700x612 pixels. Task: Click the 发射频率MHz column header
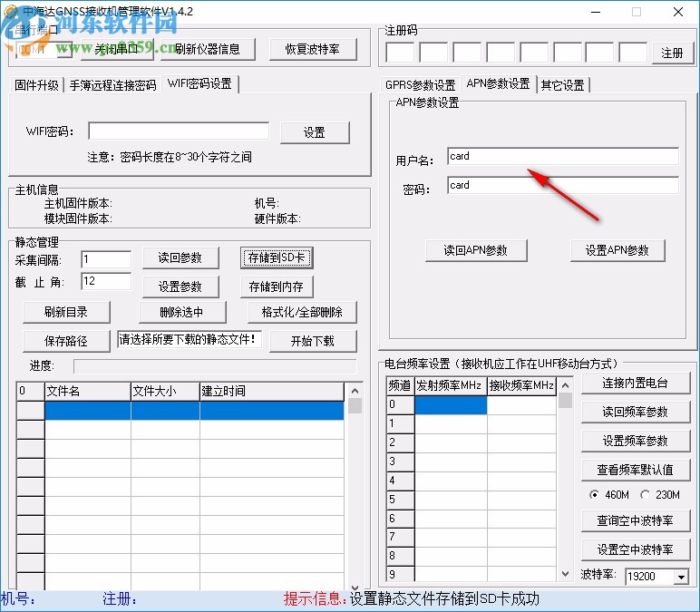[x=450, y=385]
